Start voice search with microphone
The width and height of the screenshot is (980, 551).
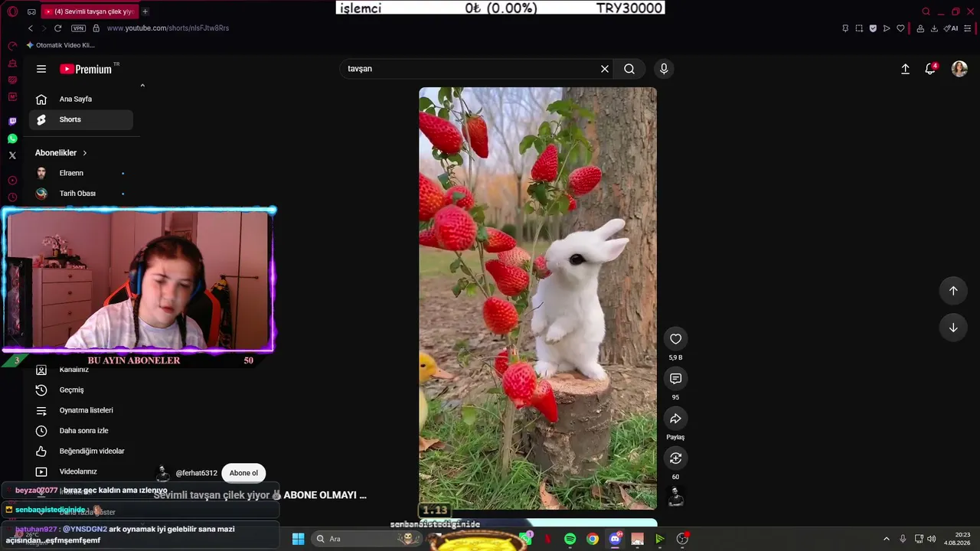coord(664,69)
